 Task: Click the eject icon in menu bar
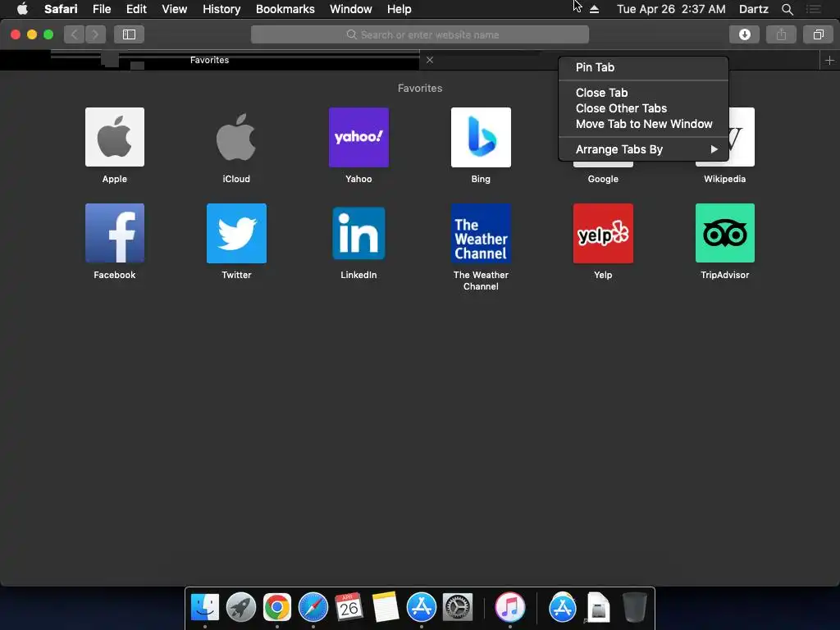594,9
